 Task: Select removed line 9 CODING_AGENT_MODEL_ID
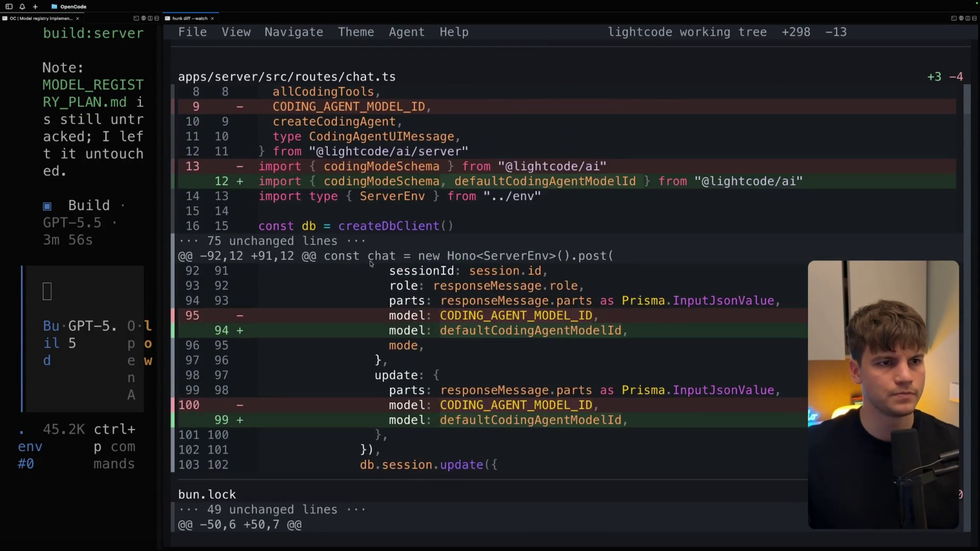567,107
